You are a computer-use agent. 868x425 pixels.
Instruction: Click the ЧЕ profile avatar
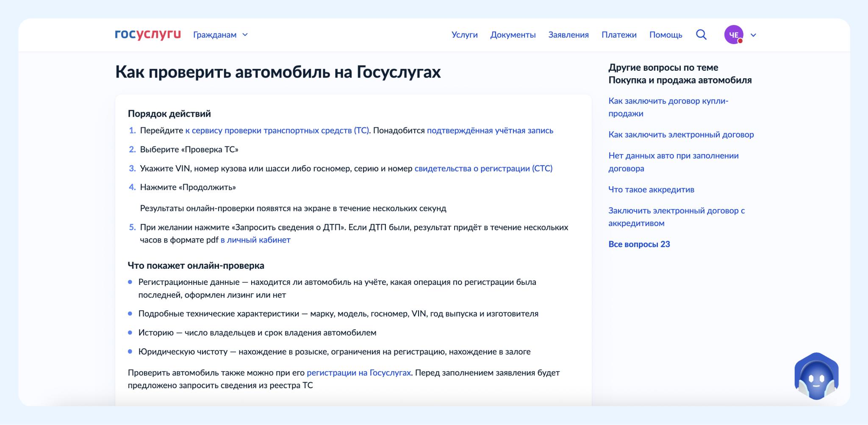click(734, 35)
